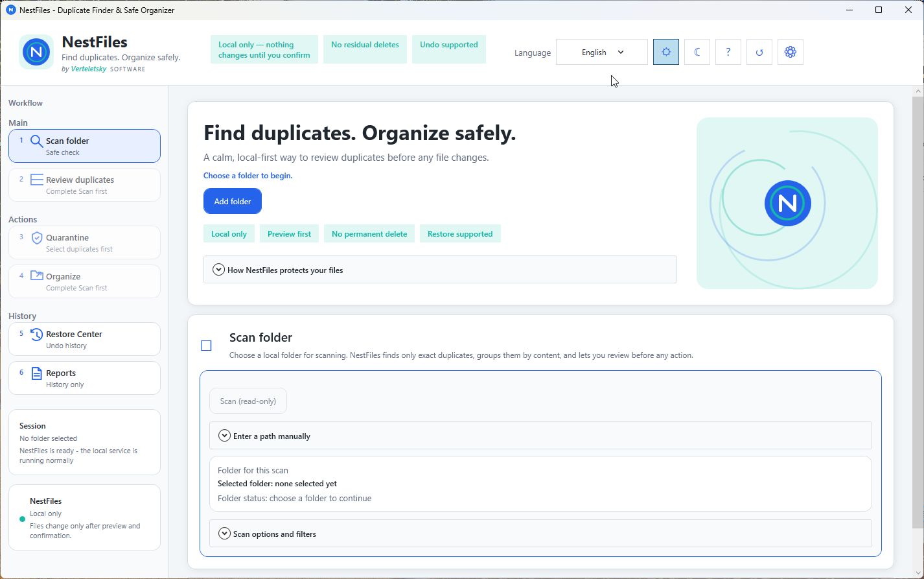This screenshot has height=579, width=924.
Task: Open settings gear icon in header
Action: point(791,52)
